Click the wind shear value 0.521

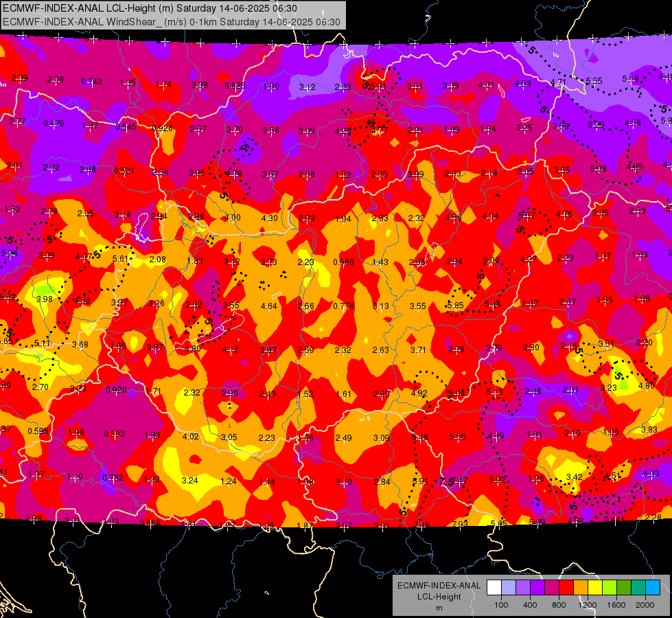(x=124, y=171)
